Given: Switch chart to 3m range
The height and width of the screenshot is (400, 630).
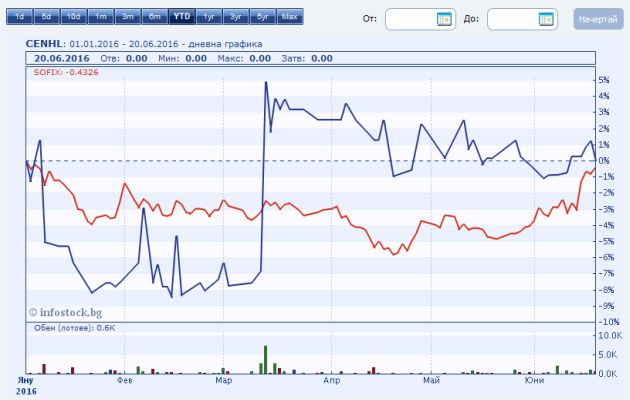Looking at the screenshot, I should 128,17.
